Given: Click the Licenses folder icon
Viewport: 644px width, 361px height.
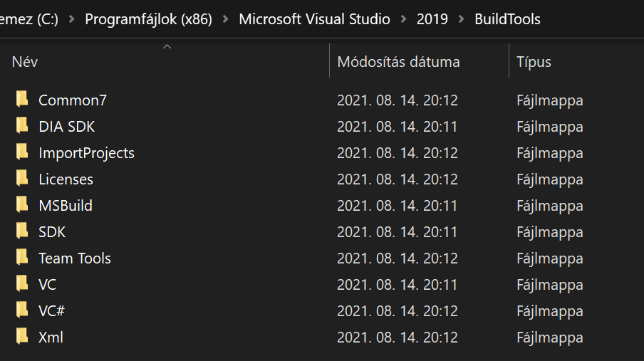Looking at the screenshot, I should 22,178.
